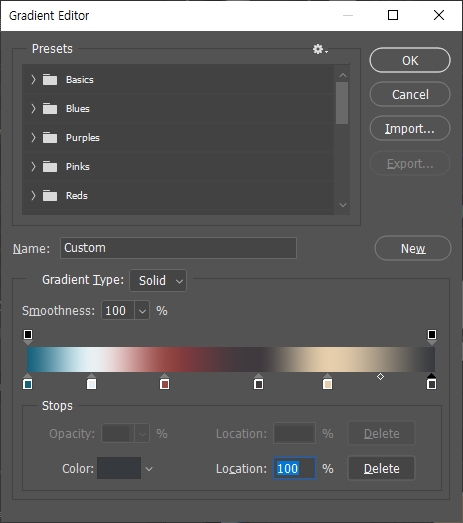This screenshot has height=523, width=463.
Task: Select the right opacity stop above gradient
Action: (432, 336)
